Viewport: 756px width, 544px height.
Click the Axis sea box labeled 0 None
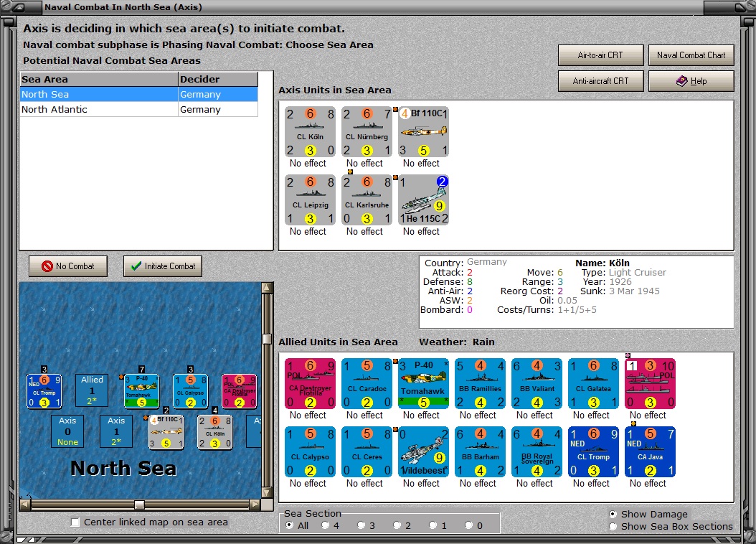pos(67,431)
